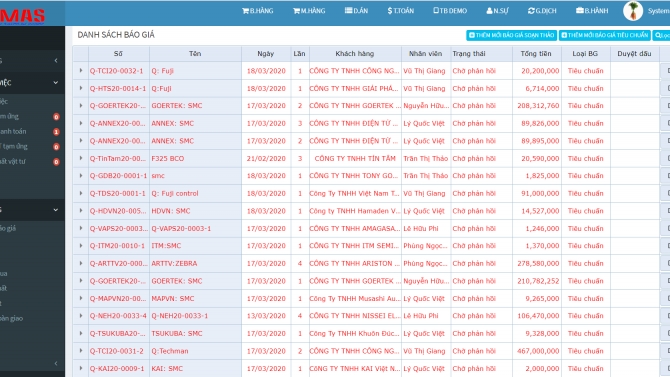Expand the HDVN: SMC row
Image resolution: width=670 pixels, height=377 pixels.
coord(81,211)
